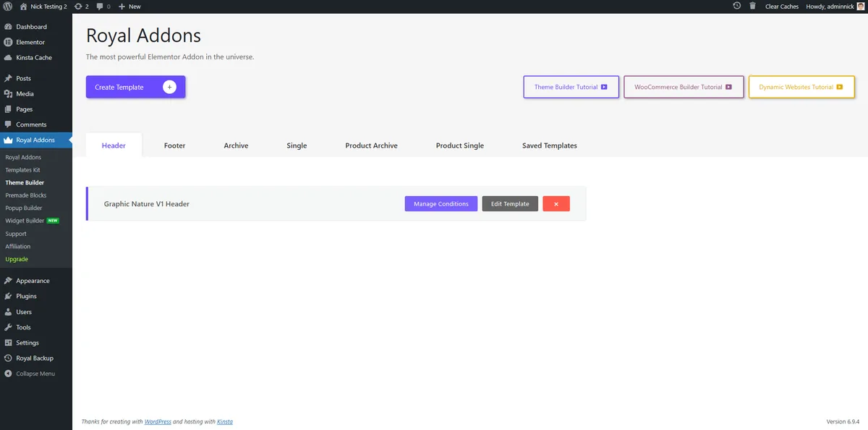Click the Graphic Nature V1 Header title
Viewport: 868px width, 430px height.
147,204
